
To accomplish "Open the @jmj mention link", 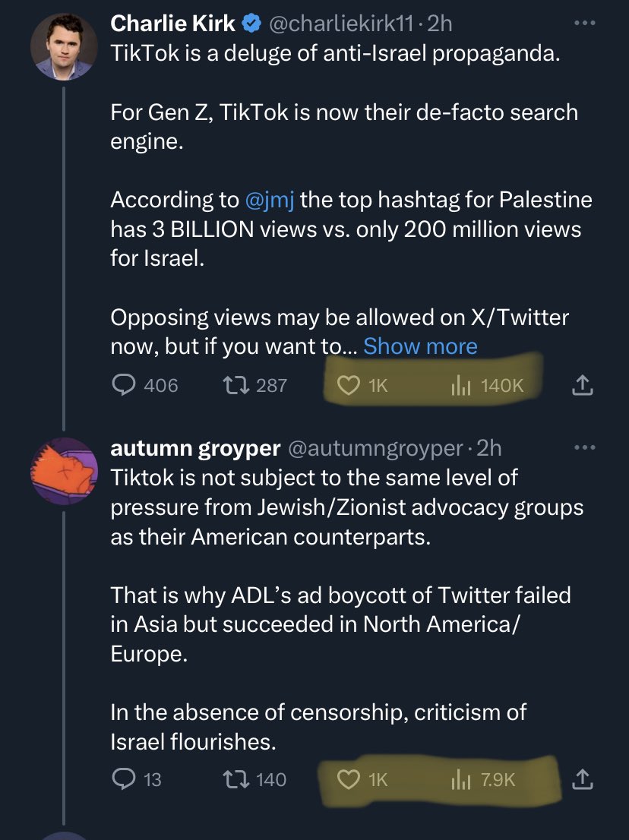I will click(271, 201).
